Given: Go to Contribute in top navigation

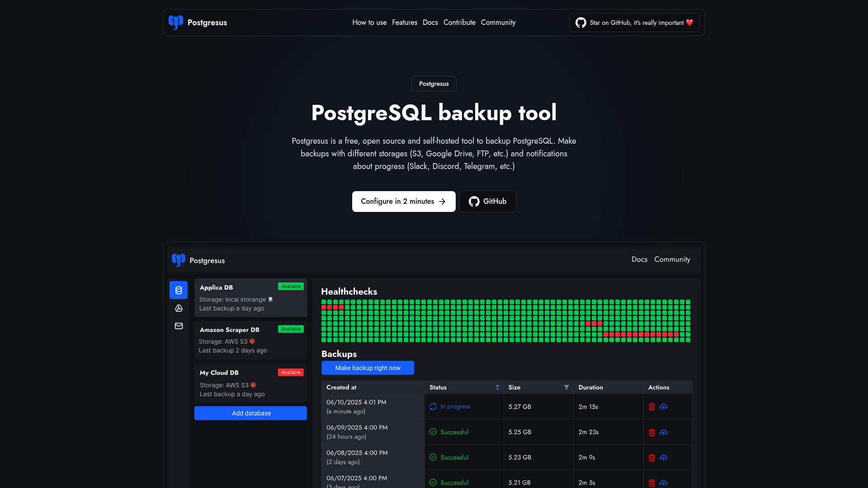Looking at the screenshot, I should [x=459, y=23].
